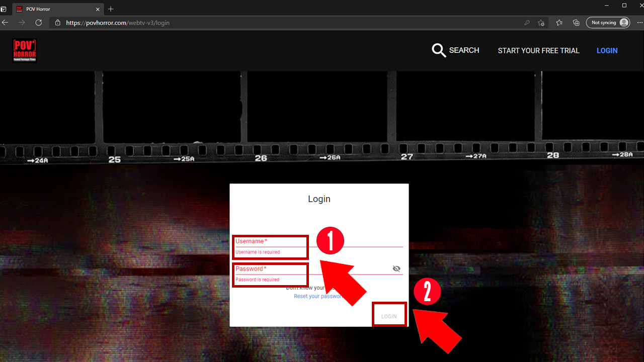This screenshot has height=362, width=644.
Task: Click into the Username field
Action: pyautogui.click(x=352, y=241)
